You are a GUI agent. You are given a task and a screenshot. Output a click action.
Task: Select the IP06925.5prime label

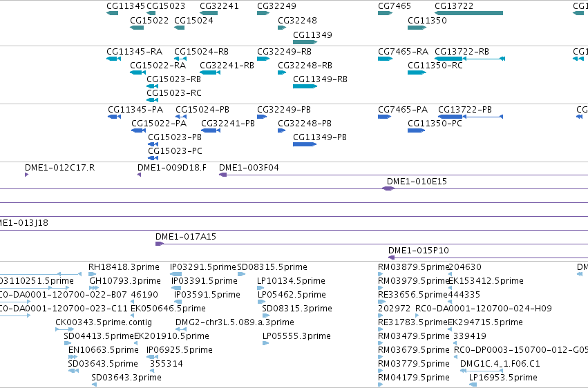point(179,350)
